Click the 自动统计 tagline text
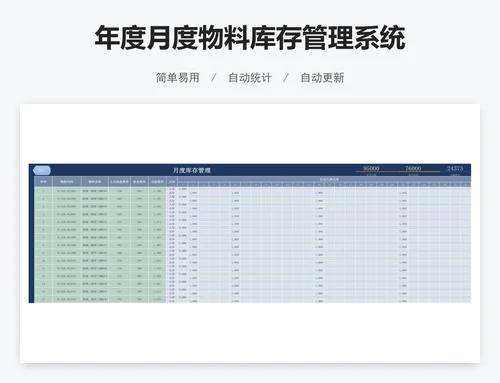This screenshot has height=383, width=500. (x=250, y=78)
